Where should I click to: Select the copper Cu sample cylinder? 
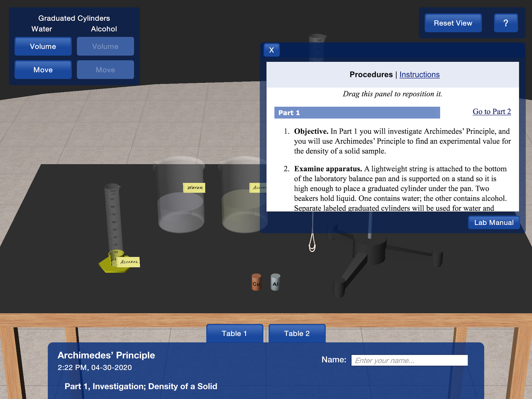[256, 282]
